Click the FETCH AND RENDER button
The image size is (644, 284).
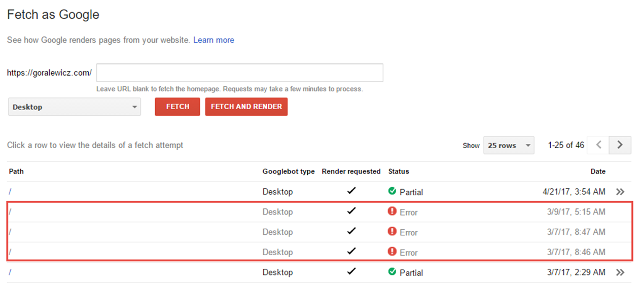246,106
